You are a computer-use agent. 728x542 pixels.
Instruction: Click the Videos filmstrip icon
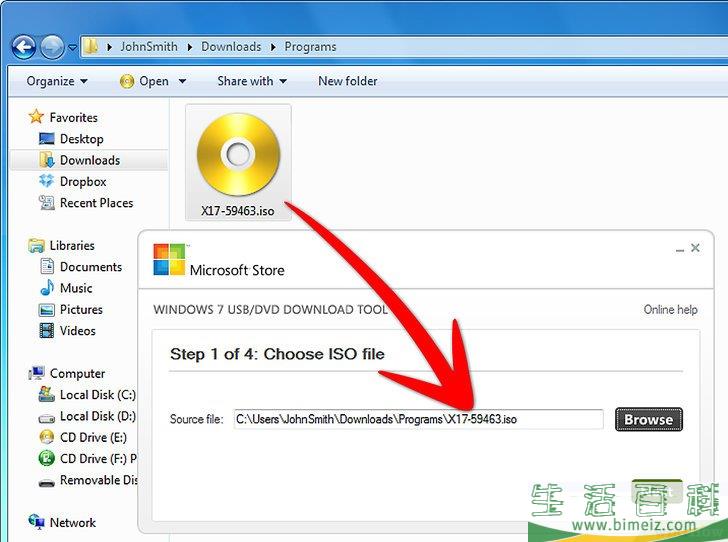pos(46,331)
